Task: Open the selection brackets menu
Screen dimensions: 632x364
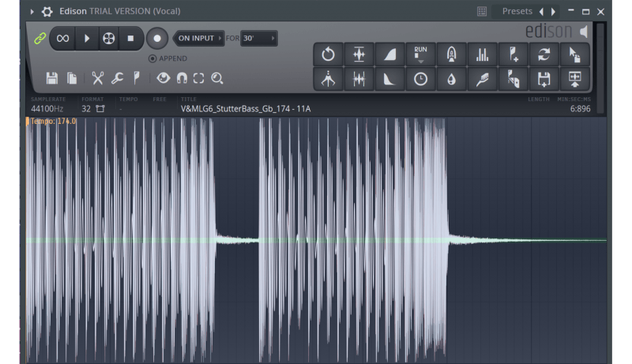Action: click(x=199, y=78)
